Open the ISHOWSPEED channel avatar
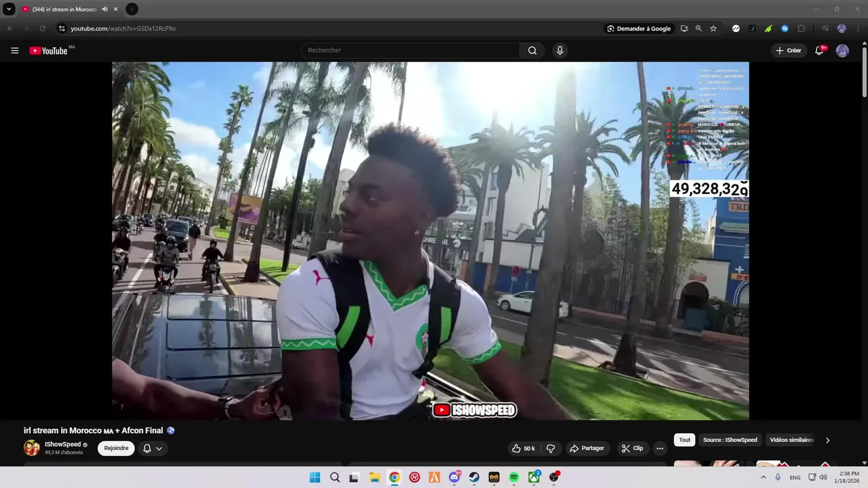This screenshot has width=868, height=488. 32,448
